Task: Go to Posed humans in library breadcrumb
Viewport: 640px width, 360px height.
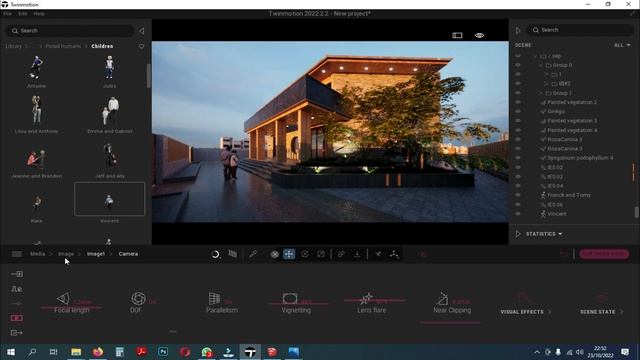Action: pos(63,46)
